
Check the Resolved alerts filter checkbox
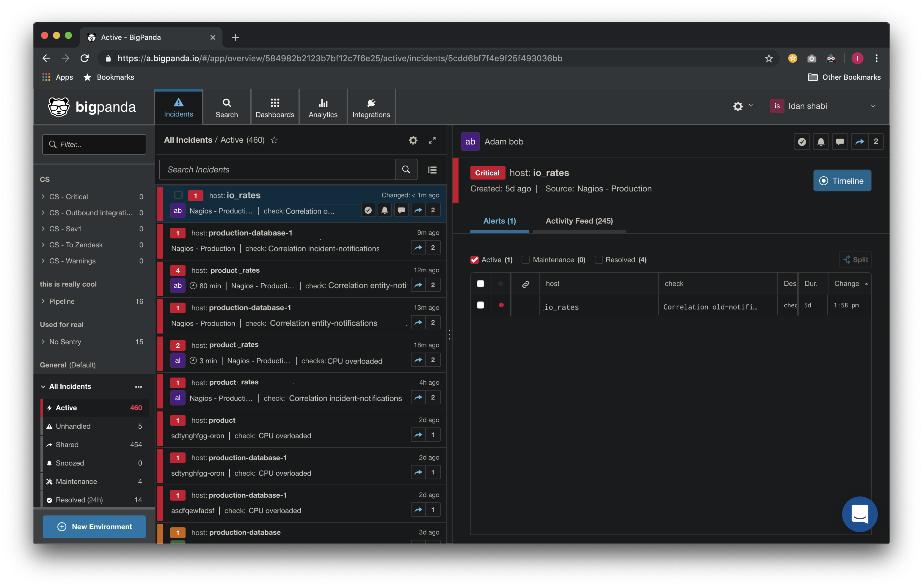tap(598, 260)
